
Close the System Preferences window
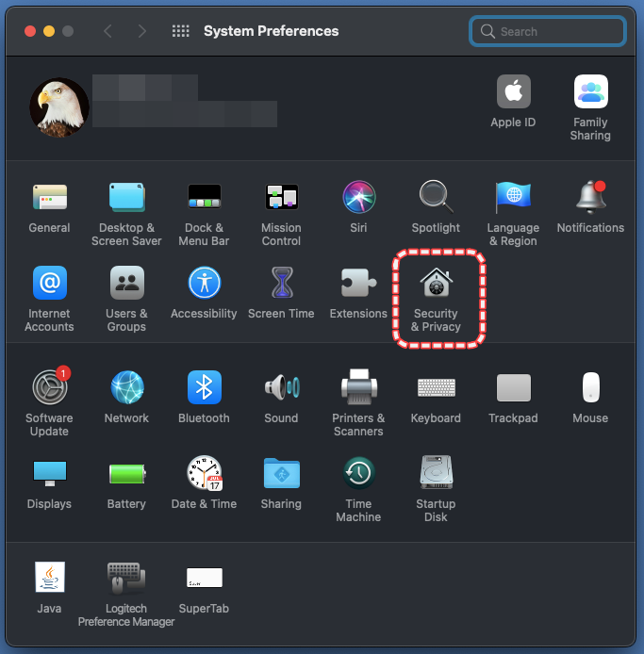30,31
